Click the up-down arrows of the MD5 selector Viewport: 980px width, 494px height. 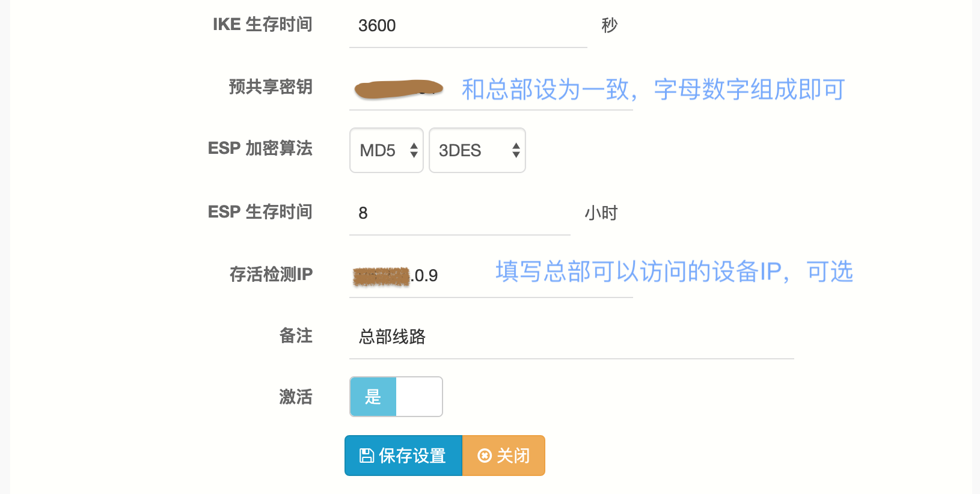(x=414, y=150)
